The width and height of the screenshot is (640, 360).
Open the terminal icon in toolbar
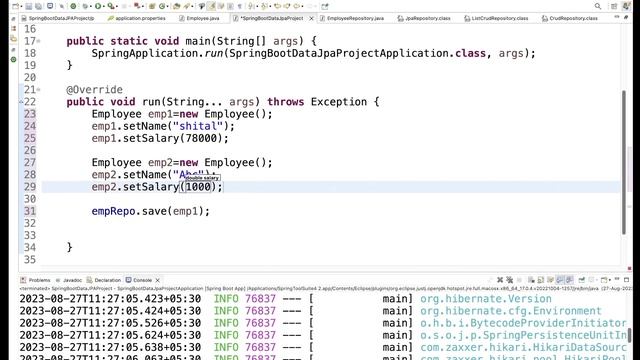50,6
